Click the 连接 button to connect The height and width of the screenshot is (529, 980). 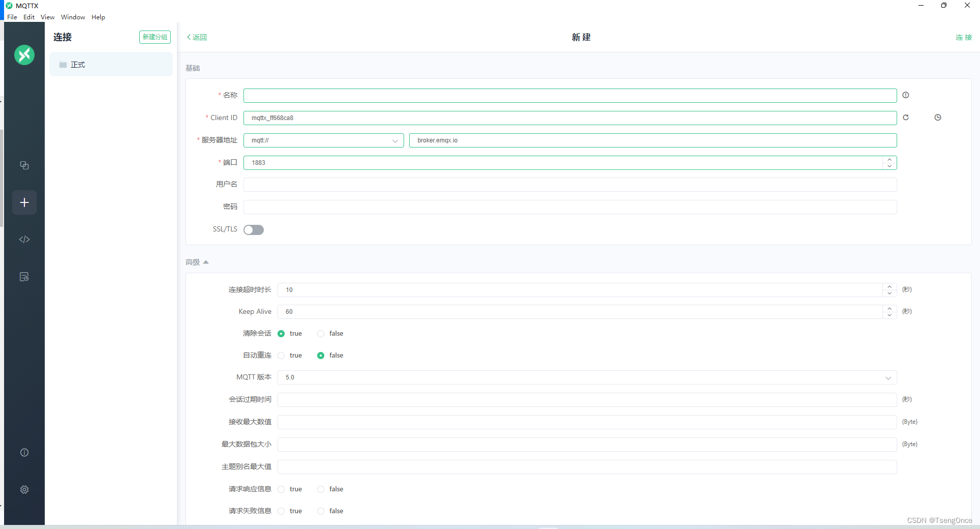[964, 37]
